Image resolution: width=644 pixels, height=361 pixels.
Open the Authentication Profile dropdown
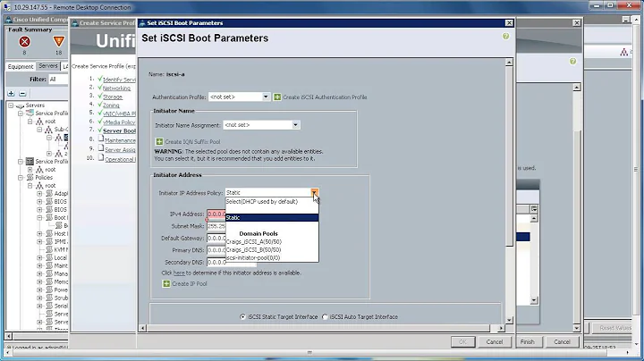click(x=266, y=97)
